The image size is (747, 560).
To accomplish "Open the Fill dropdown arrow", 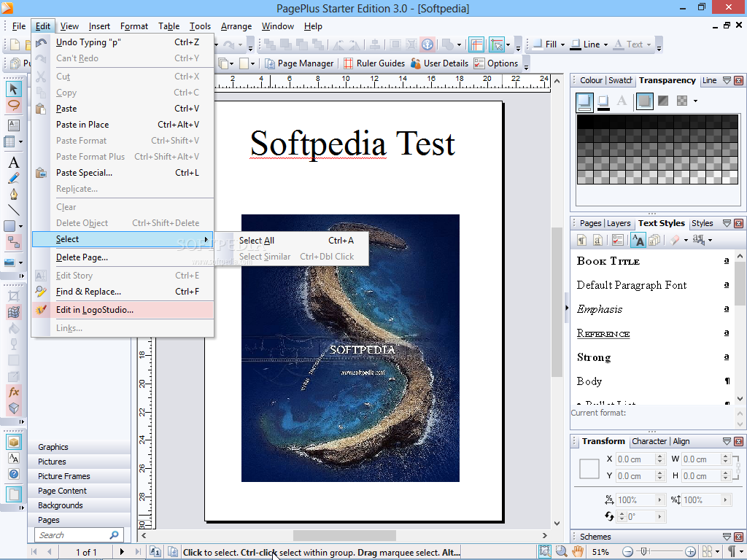I will [562, 44].
